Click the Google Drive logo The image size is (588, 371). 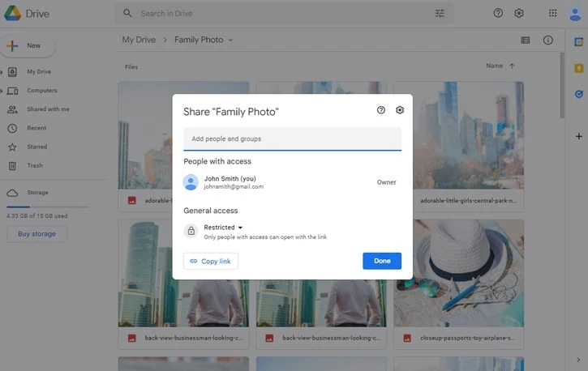(13, 14)
